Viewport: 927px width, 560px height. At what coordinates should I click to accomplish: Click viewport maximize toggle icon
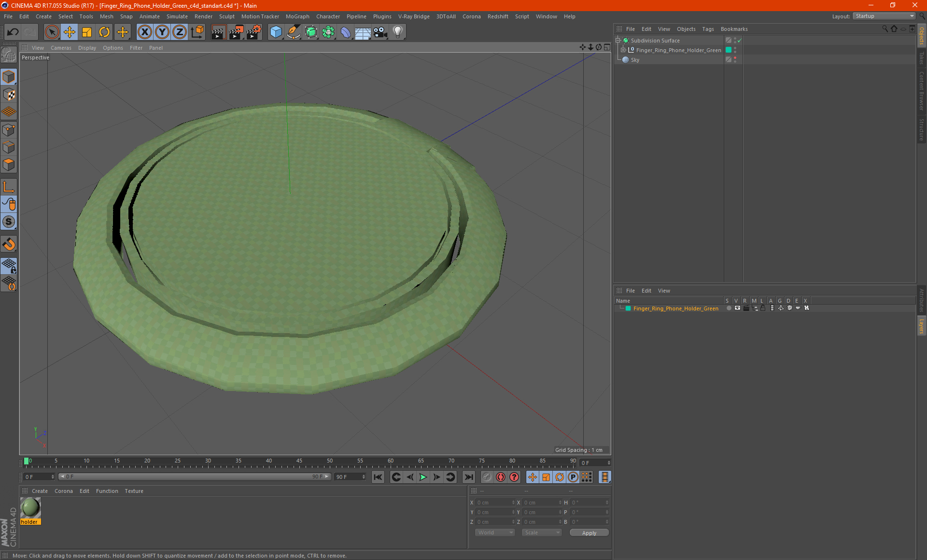[x=607, y=47]
